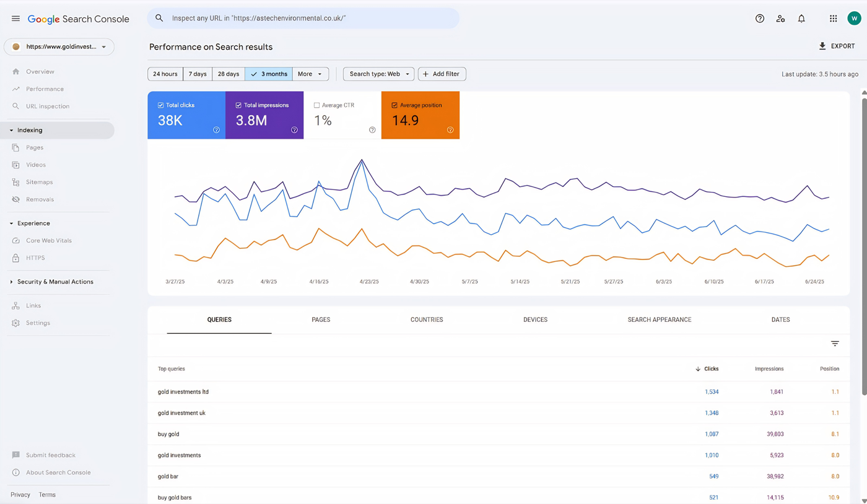The image size is (867, 504).
Task: Click the help question mark icon
Action: 760,19
